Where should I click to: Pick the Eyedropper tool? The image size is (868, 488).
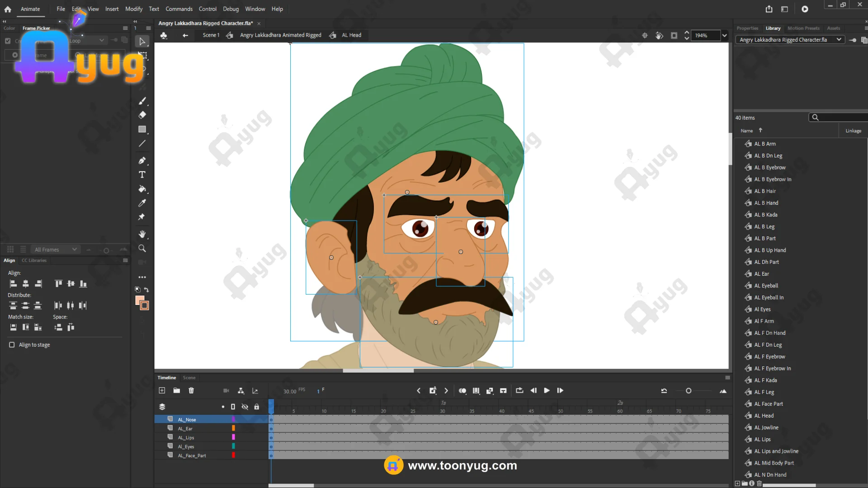tap(142, 203)
